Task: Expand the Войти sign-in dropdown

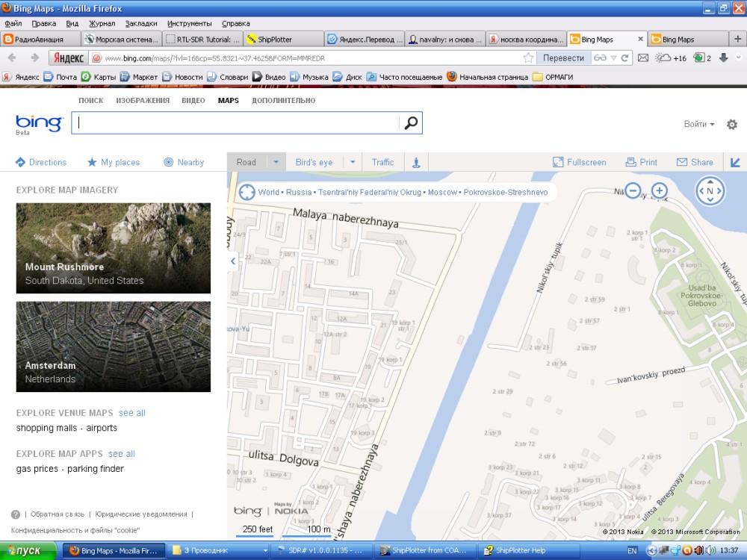Action: (699, 124)
